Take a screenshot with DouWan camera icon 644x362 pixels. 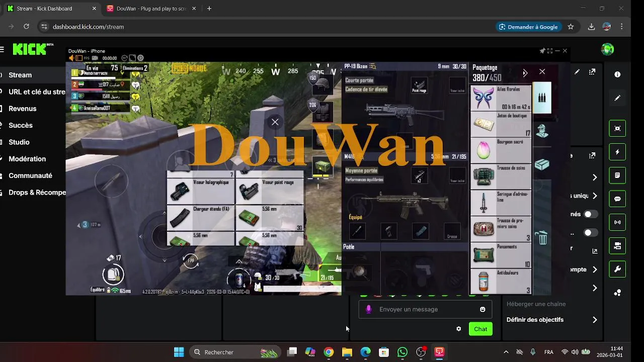[140, 58]
